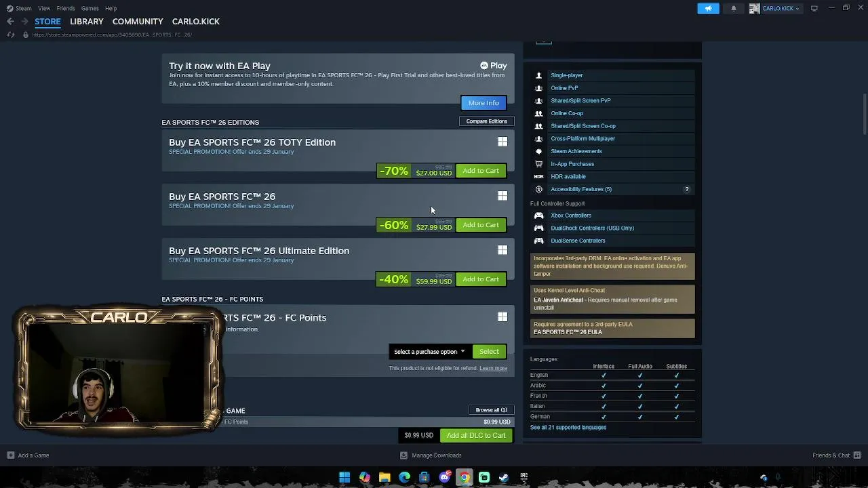Viewport: 868px width, 488px height.
Task: Switch to Big Picture mode using the monitor icon
Action: tap(814, 8)
